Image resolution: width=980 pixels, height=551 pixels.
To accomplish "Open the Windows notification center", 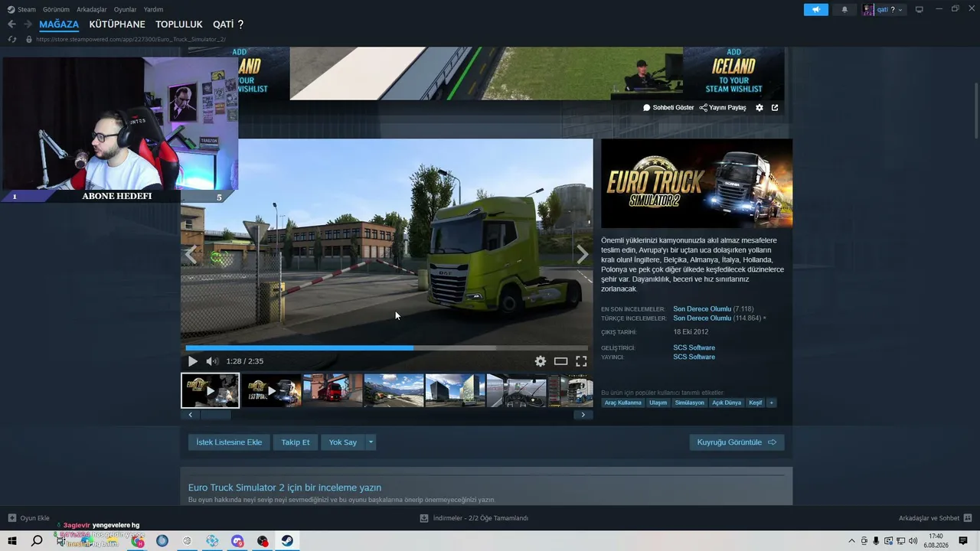I will 963,541.
